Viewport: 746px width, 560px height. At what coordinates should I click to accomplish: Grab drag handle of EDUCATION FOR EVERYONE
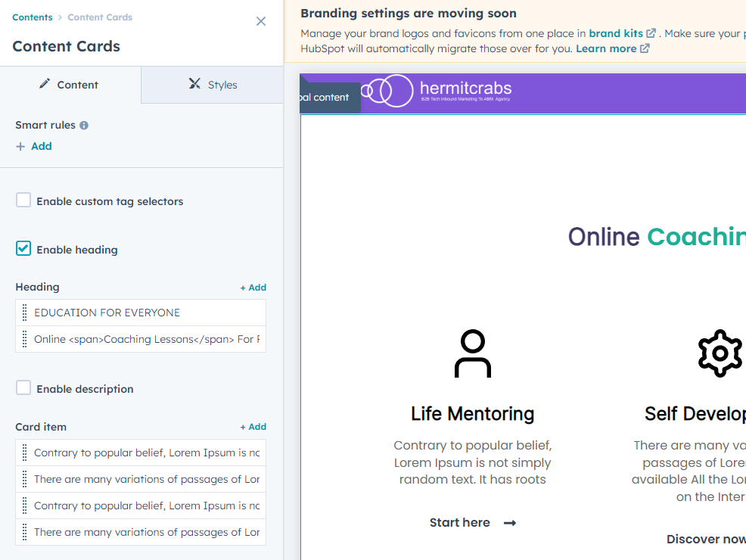[25, 313]
